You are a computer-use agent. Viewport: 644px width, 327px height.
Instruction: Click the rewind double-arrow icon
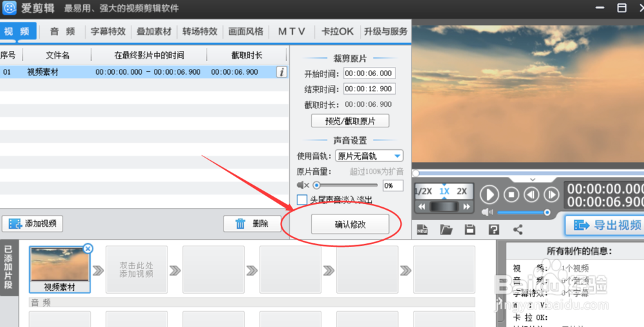click(x=422, y=207)
